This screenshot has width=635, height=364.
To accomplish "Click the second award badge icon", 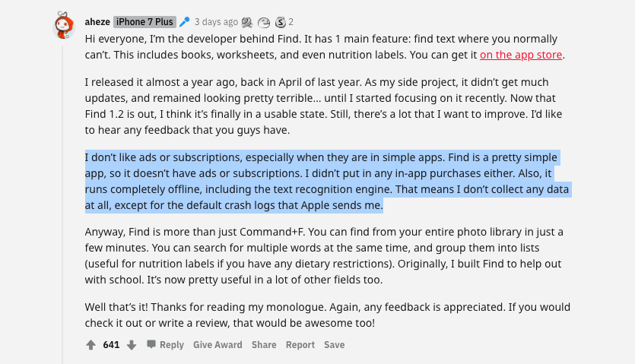I will pos(264,22).
